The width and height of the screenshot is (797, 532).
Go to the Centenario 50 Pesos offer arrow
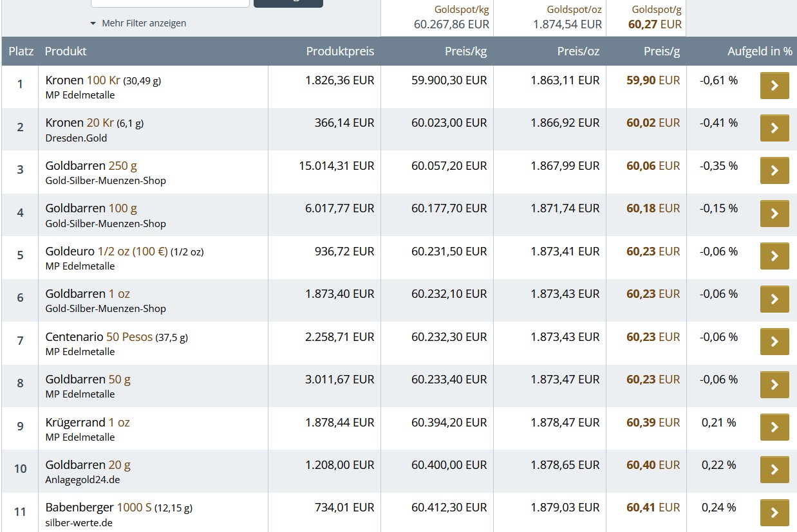pyautogui.click(x=774, y=342)
